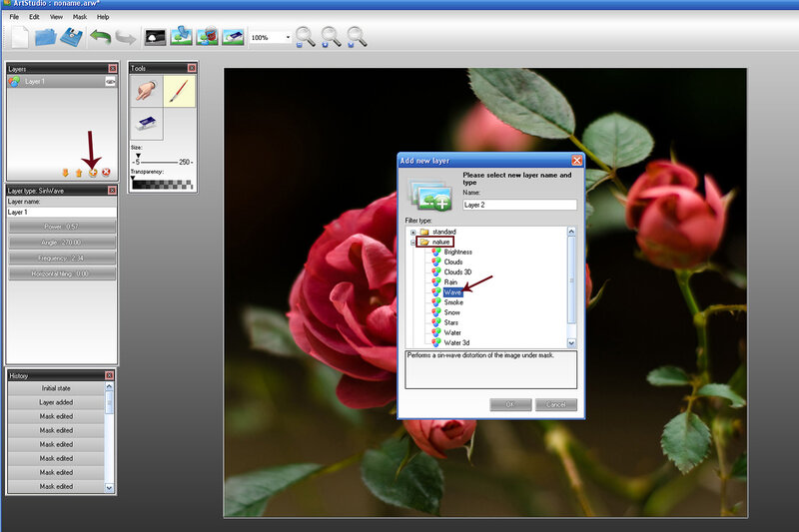Cancel the Add new layer dialog
The width and height of the screenshot is (799, 532).
pos(556,404)
